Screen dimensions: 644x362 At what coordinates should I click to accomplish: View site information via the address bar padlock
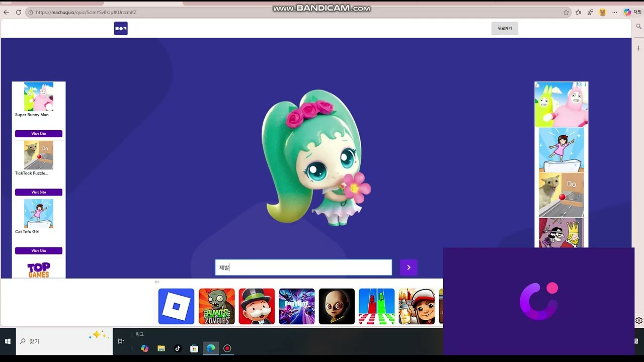tap(31, 12)
